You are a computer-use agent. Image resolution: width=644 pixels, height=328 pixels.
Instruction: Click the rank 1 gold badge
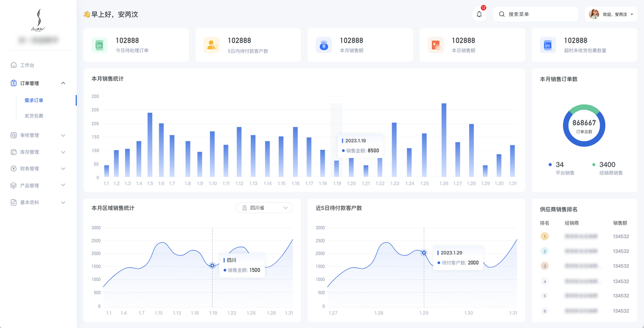[x=545, y=237]
